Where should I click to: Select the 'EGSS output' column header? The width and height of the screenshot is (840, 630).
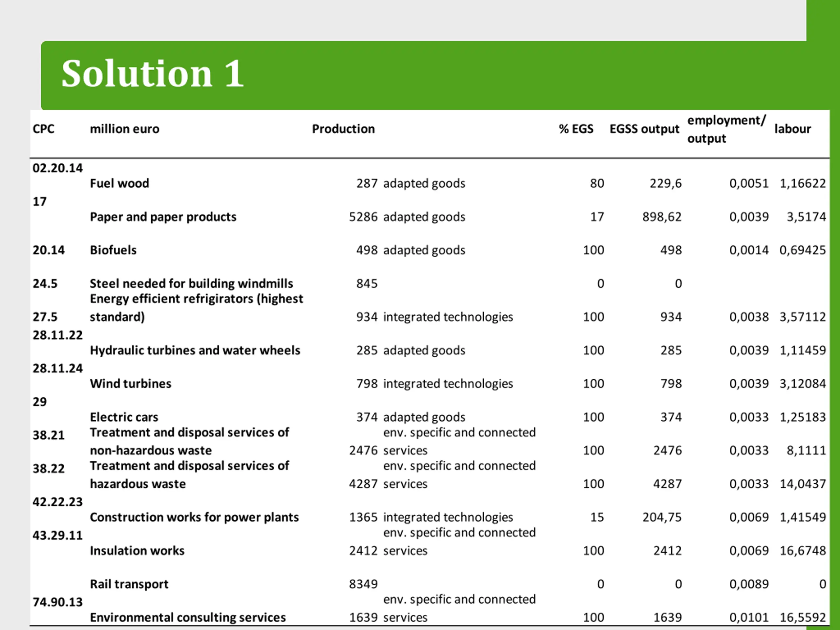click(644, 129)
